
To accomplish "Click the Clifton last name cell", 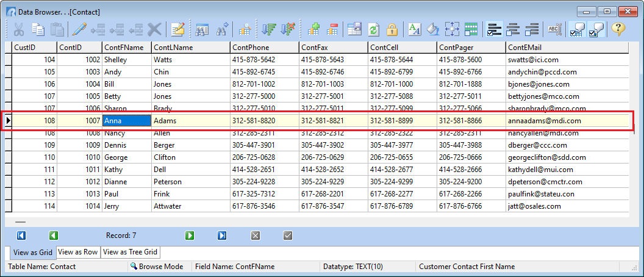I will 190,157.
